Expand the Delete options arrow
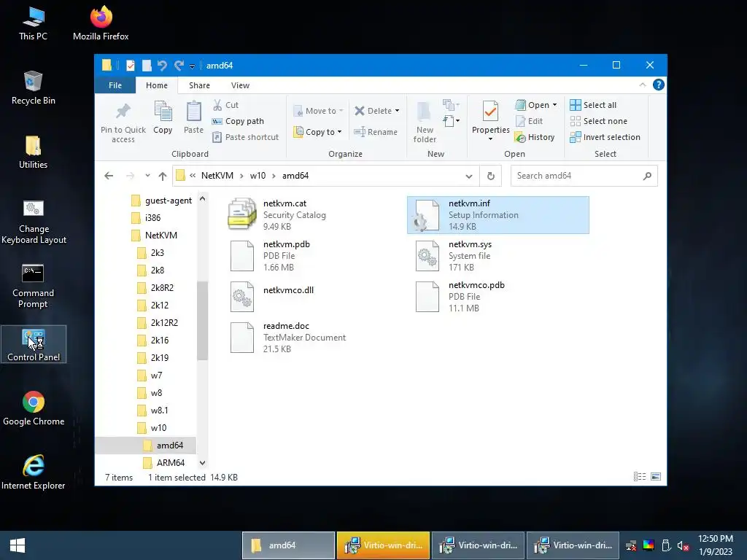Image resolution: width=747 pixels, height=560 pixels. pyautogui.click(x=398, y=111)
